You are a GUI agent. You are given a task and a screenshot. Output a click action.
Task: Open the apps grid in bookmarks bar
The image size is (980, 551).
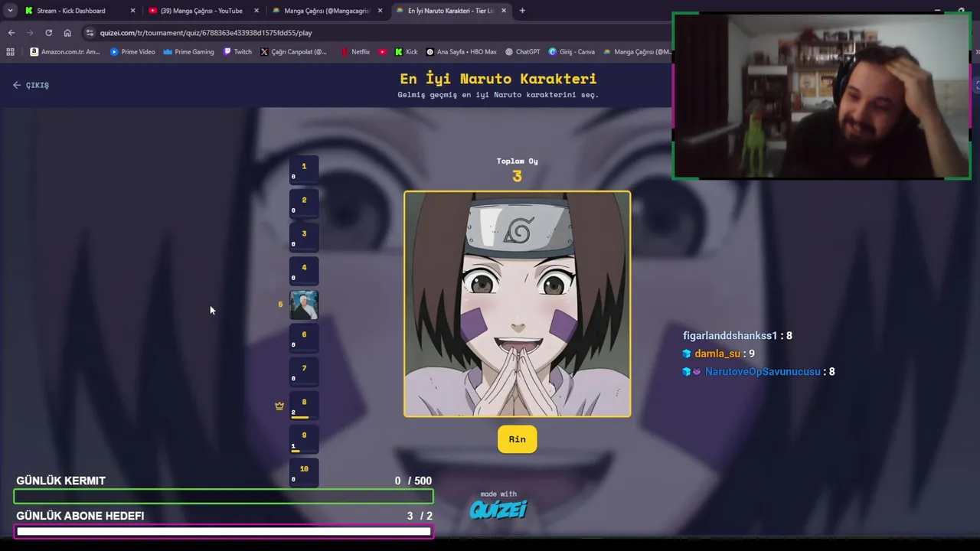click(x=10, y=52)
